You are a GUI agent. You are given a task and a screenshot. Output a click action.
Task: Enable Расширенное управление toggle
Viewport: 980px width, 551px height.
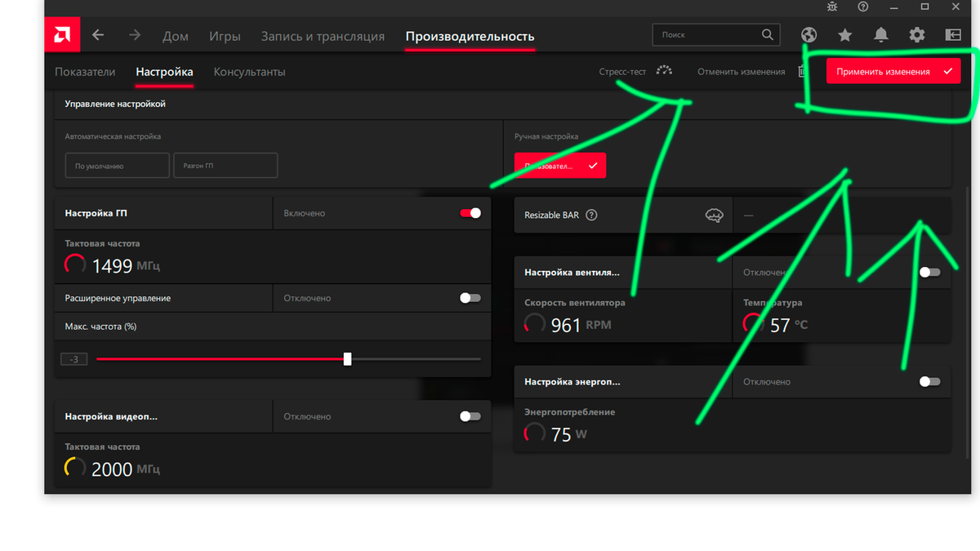(x=470, y=298)
